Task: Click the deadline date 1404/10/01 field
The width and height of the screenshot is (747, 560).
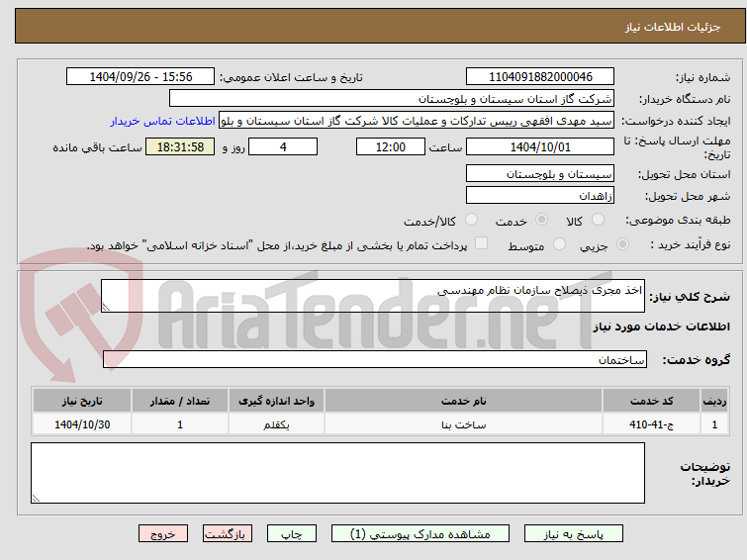Action: (x=540, y=146)
